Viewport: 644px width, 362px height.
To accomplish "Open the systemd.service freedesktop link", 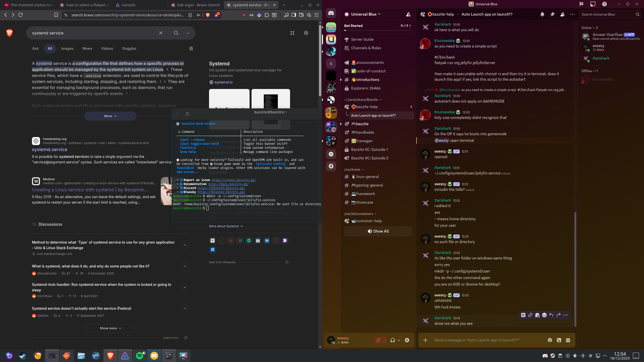I will pos(50,150).
